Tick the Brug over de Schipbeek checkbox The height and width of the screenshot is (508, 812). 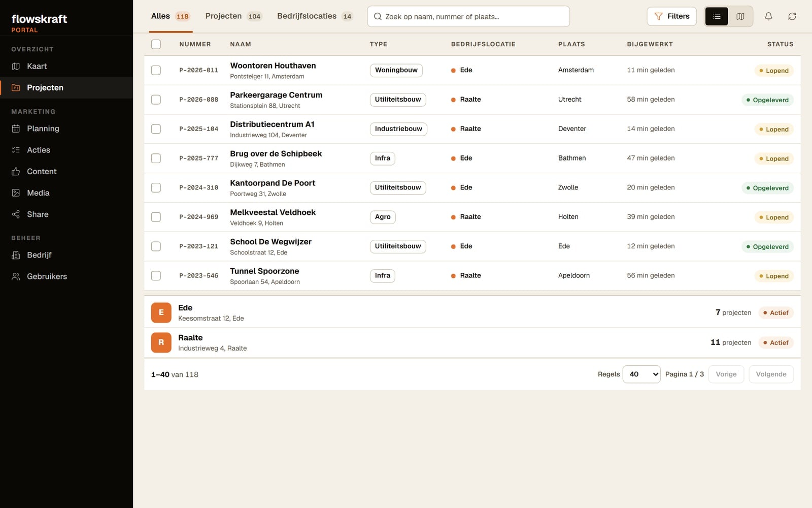click(x=156, y=158)
